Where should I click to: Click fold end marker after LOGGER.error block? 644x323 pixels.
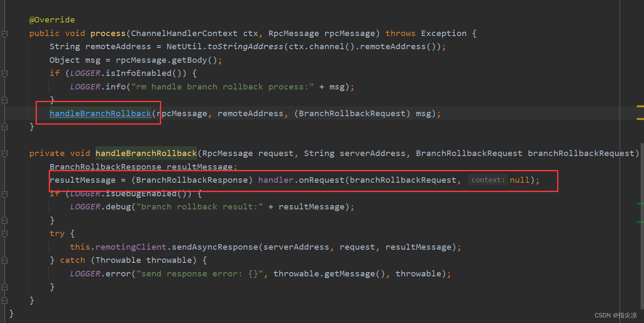click(5, 287)
